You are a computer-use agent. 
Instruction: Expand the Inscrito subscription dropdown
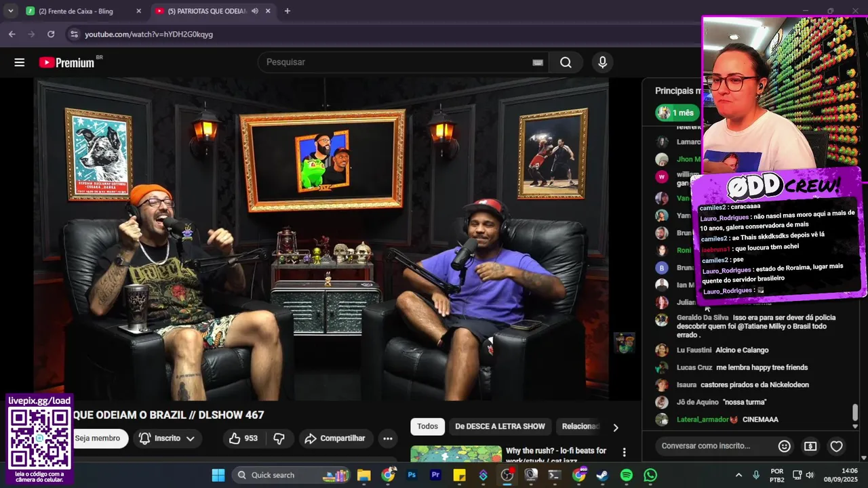click(167, 439)
